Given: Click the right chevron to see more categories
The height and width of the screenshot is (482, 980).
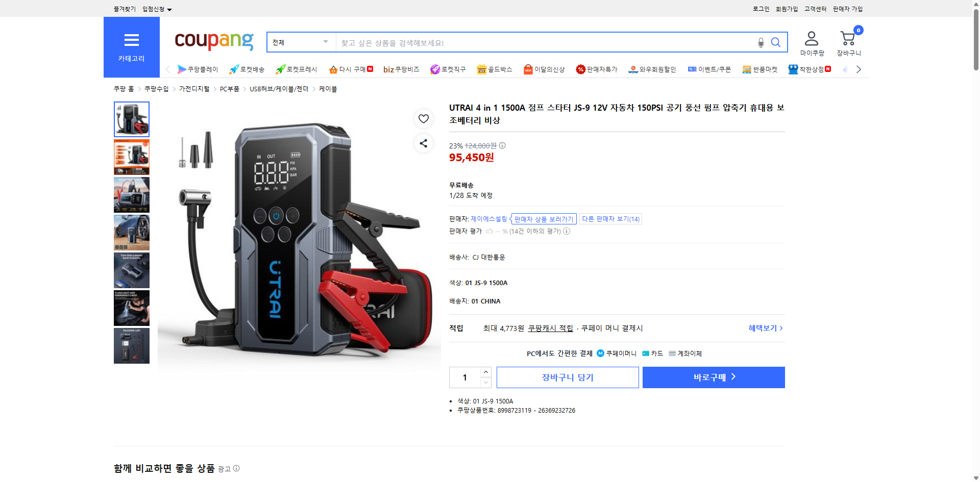Looking at the screenshot, I should [859, 69].
